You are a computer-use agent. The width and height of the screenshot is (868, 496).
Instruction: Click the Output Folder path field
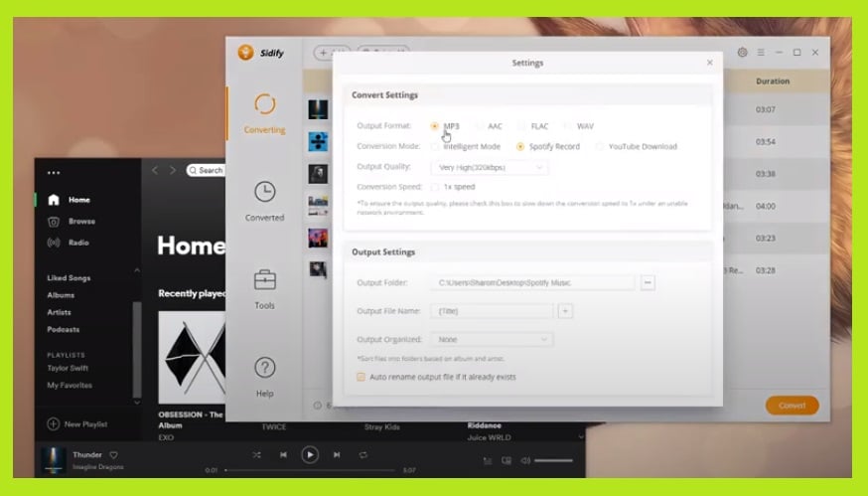pos(532,282)
